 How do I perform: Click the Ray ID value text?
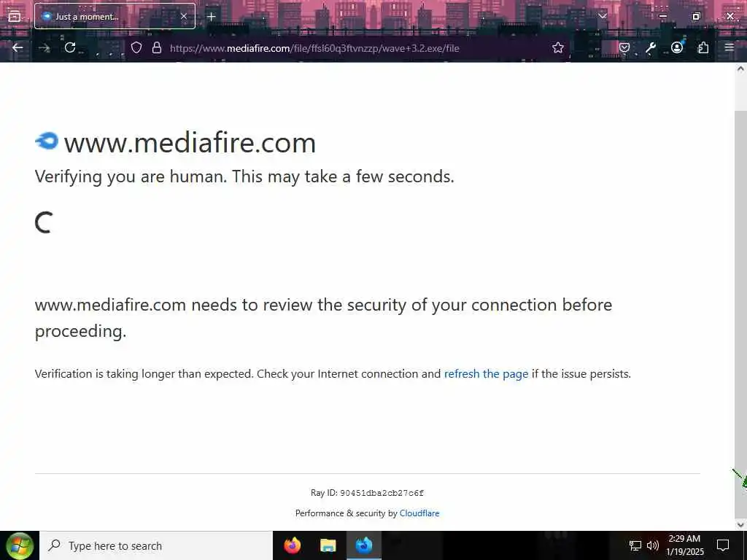coord(382,493)
